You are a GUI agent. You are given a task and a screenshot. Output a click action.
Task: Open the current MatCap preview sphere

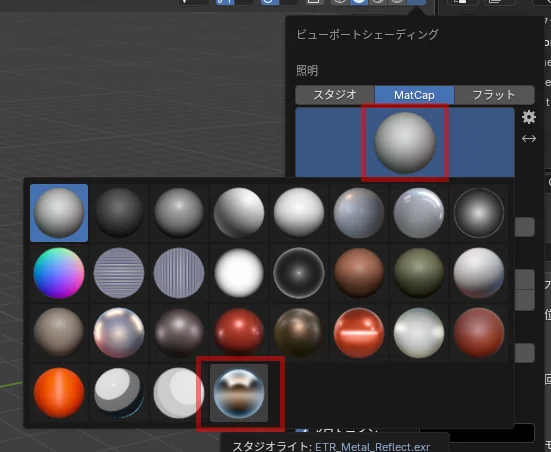(x=405, y=143)
